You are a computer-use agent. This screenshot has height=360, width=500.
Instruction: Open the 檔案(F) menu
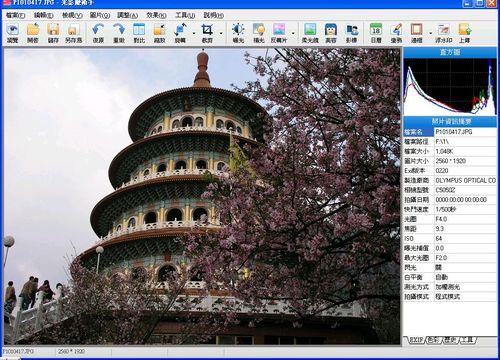[x=16, y=15]
